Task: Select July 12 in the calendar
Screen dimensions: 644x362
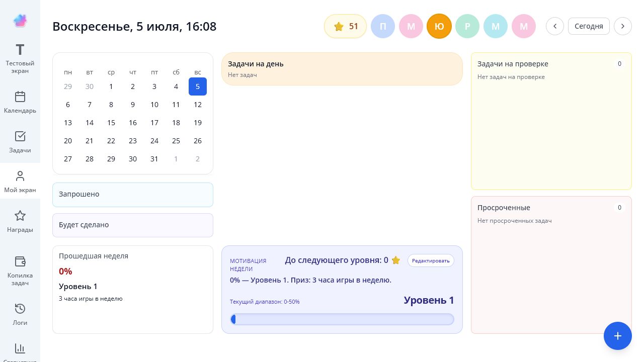Action: (198, 105)
